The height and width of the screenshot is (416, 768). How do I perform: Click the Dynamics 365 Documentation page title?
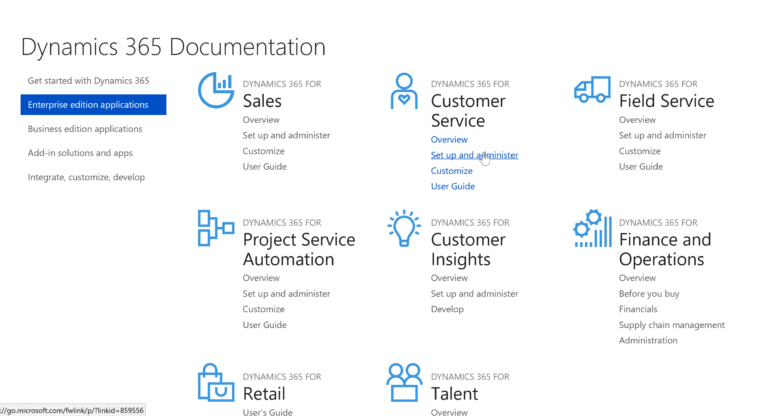coord(173,47)
